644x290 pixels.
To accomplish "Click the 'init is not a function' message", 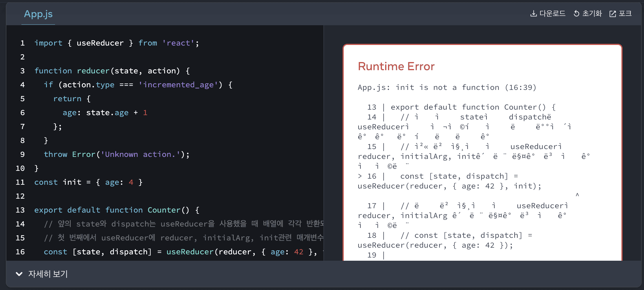I will 447,87.
